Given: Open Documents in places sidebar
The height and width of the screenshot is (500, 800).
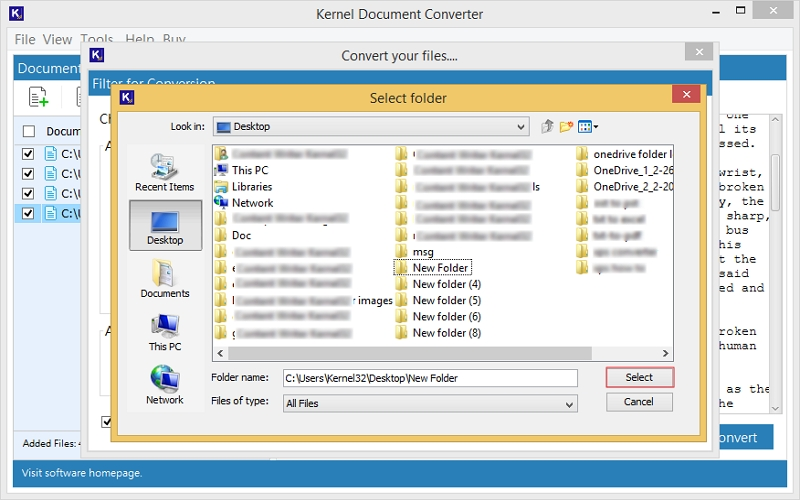Looking at the screenshot, I should click(165, 279).
